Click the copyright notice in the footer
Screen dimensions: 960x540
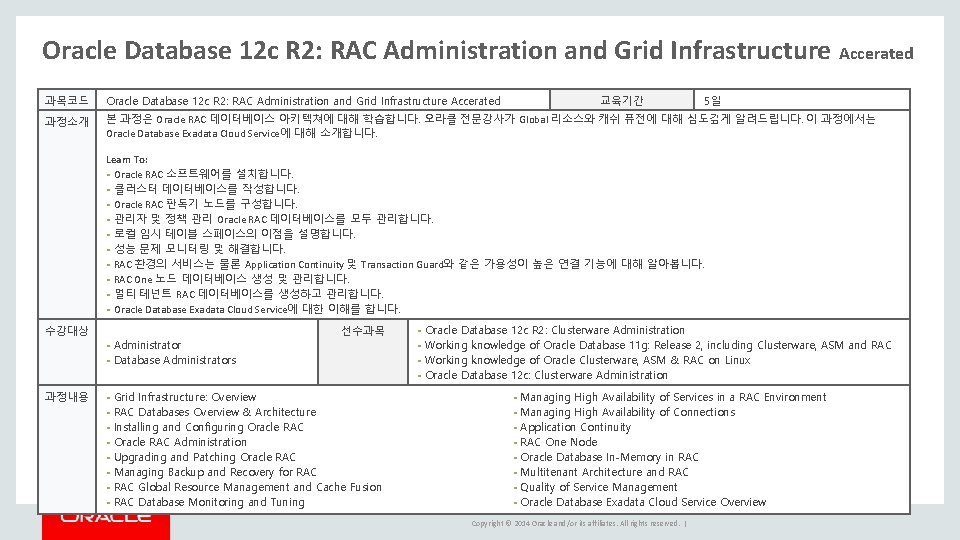(576, 523)
